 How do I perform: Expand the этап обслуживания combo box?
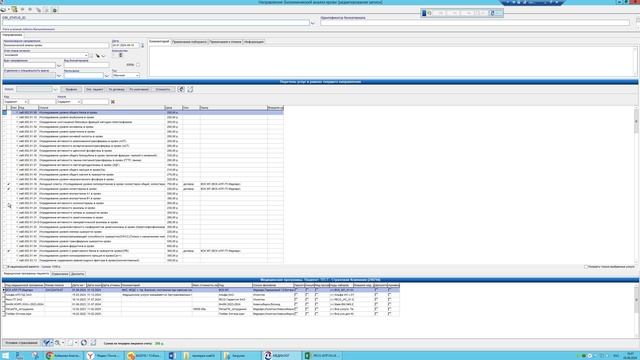point(86,55)
